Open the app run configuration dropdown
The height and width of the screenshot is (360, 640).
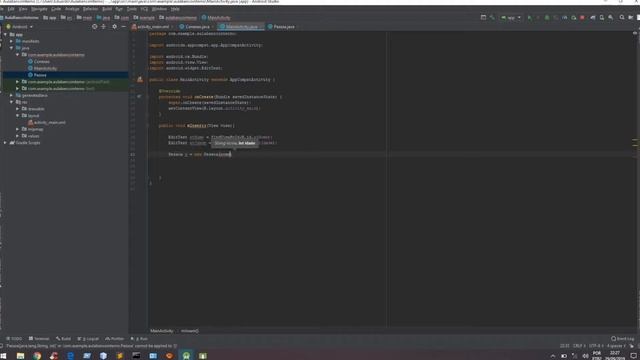[x=511, y=18]
